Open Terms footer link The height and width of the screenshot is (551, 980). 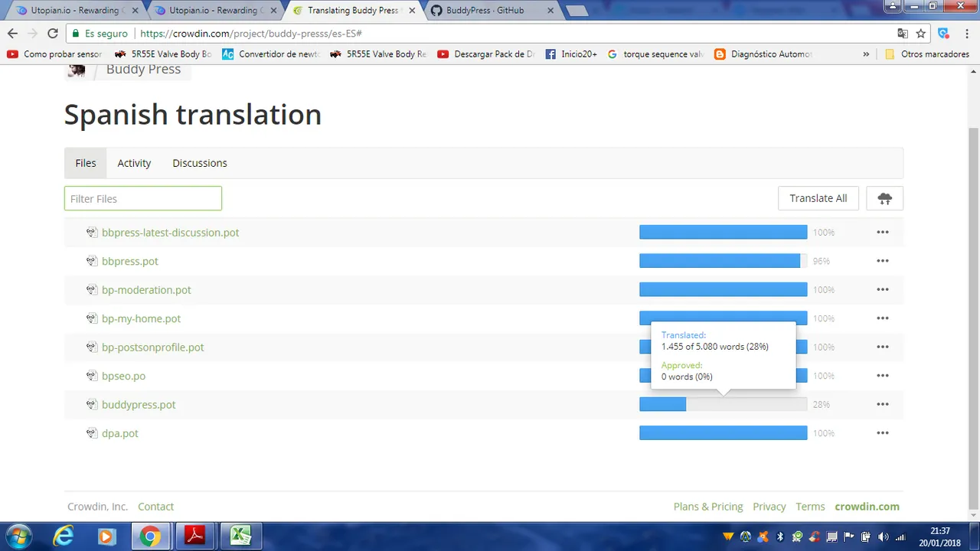tap(810, 507)
